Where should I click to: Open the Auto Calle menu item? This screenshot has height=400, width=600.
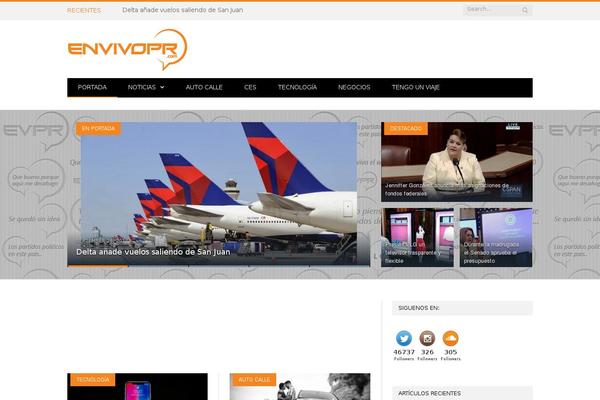[204, 87]
